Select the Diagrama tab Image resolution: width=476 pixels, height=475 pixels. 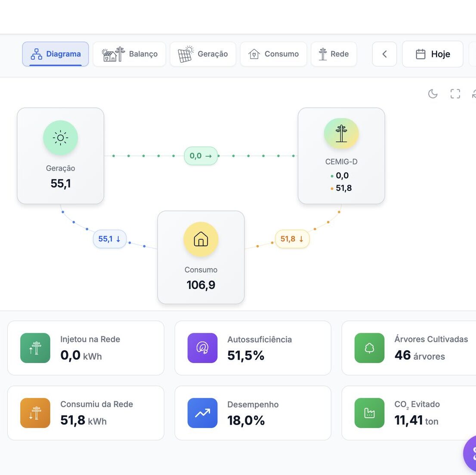click(x=56, y=54)
